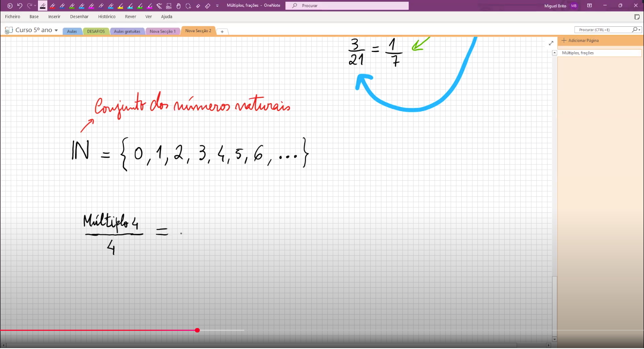Activate the panning hand tool
644x349 pixels.
point(179,6)
